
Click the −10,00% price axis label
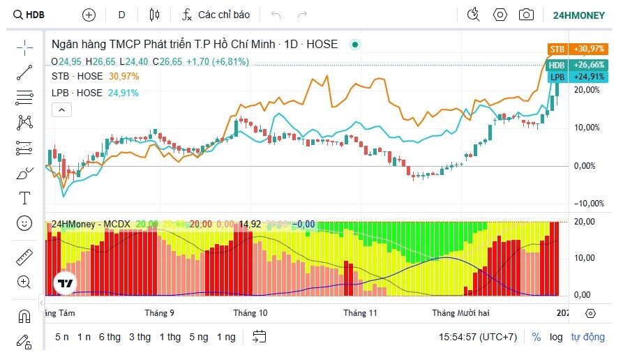tap(589, 203)
